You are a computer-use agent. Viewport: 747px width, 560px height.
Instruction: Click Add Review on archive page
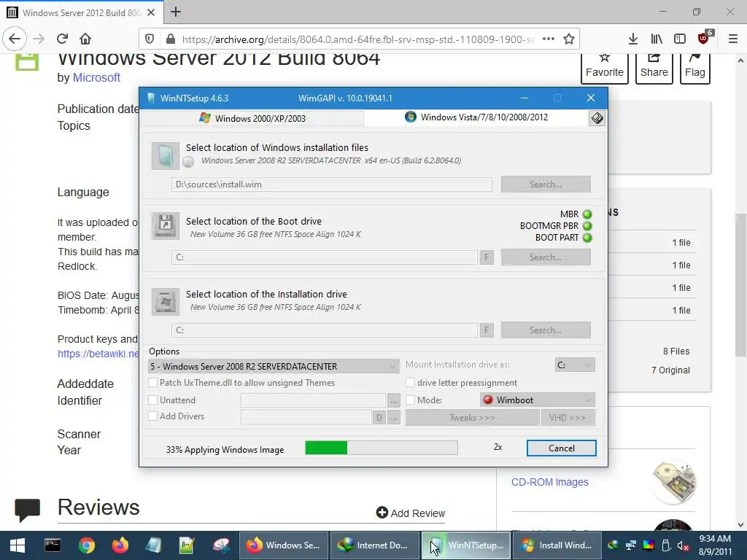411,513
